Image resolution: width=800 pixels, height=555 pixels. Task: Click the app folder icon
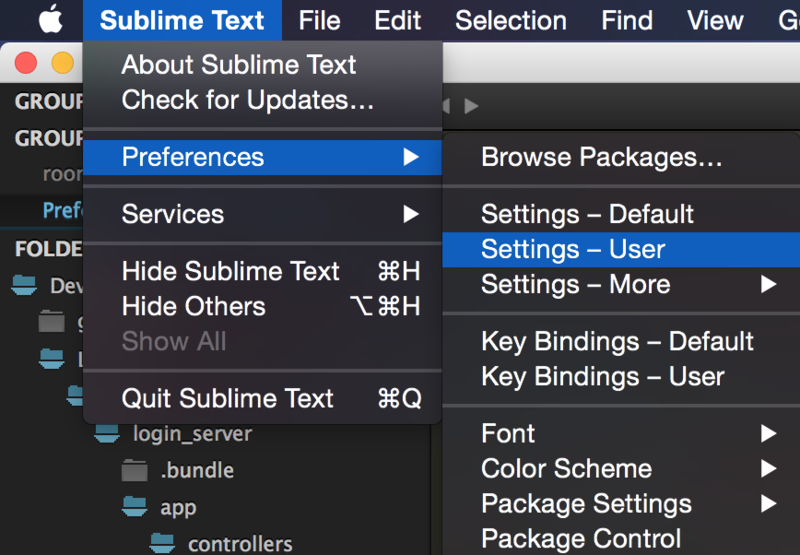pos(134,507)
